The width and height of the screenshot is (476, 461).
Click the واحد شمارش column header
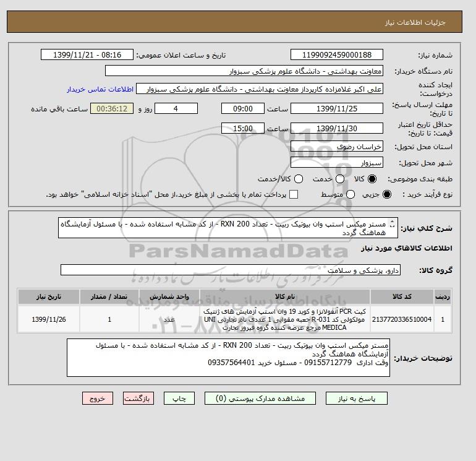[169, 296]
